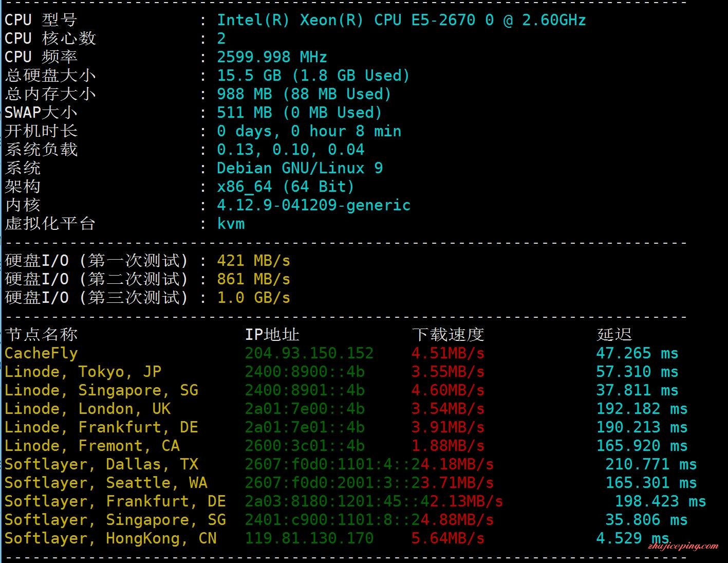Click the HongKong IP '119.81.130.170'

[309, 538]
